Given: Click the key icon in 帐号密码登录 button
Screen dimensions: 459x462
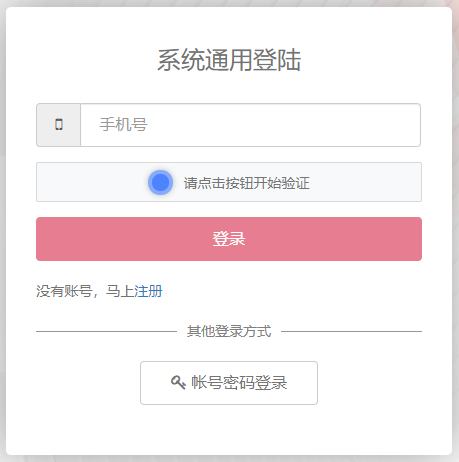Looking at the screenshot, I should click(178, 382).
